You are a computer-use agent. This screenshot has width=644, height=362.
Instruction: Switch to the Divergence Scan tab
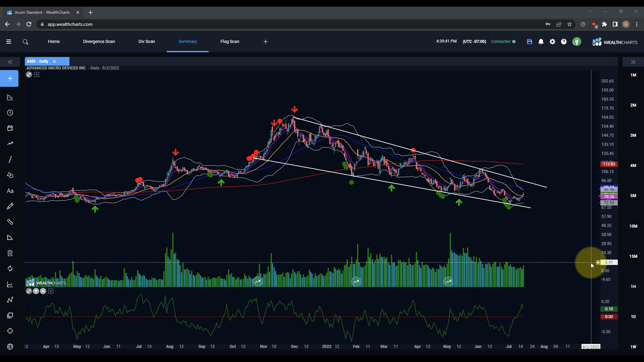coord(99,42)
